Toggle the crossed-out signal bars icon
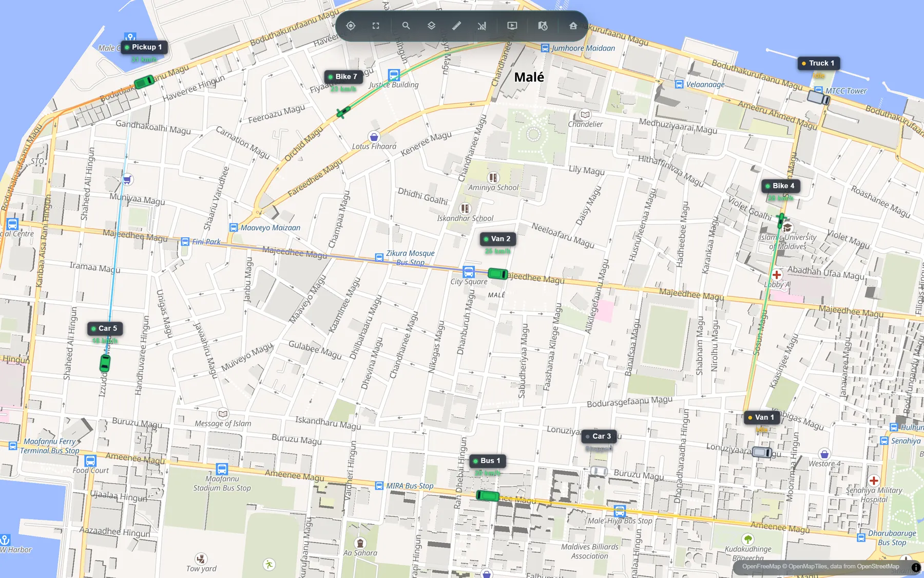The height and width of the screenshot is (578, 924). 482,26
